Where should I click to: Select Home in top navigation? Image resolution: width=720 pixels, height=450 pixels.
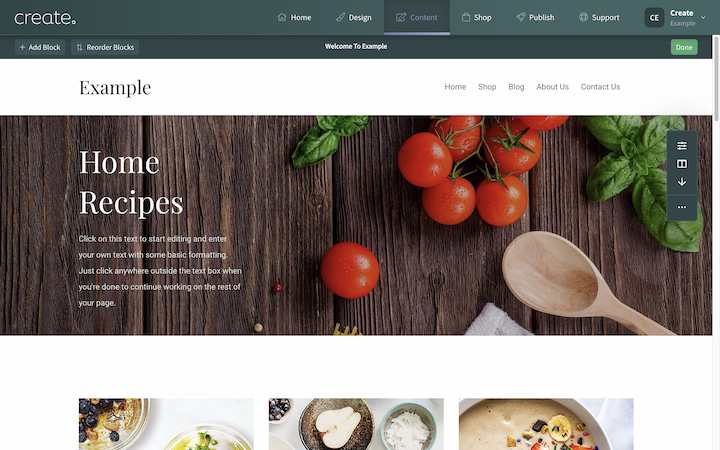coord(294,17)
